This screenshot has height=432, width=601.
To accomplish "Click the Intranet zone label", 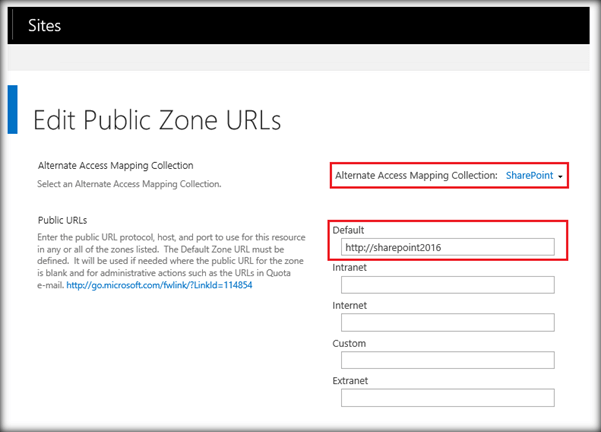I will tap(350, 268).
